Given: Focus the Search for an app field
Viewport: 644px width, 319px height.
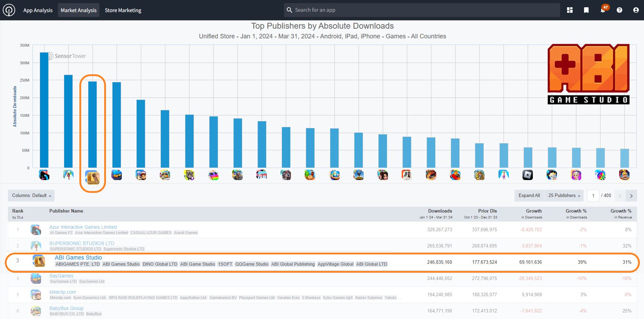Looking at the screenshot, I should (422, 10).
